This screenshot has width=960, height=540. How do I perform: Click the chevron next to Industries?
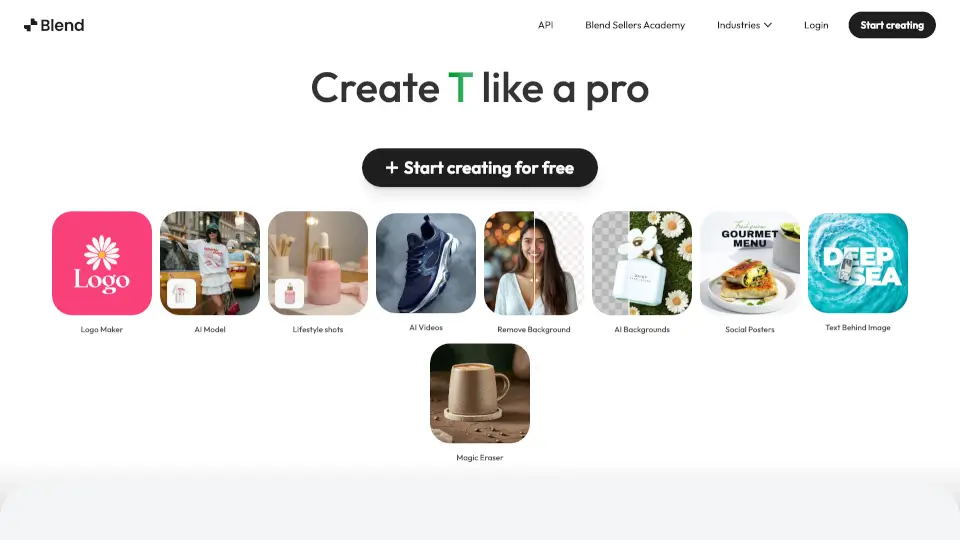tap(768, 25)
